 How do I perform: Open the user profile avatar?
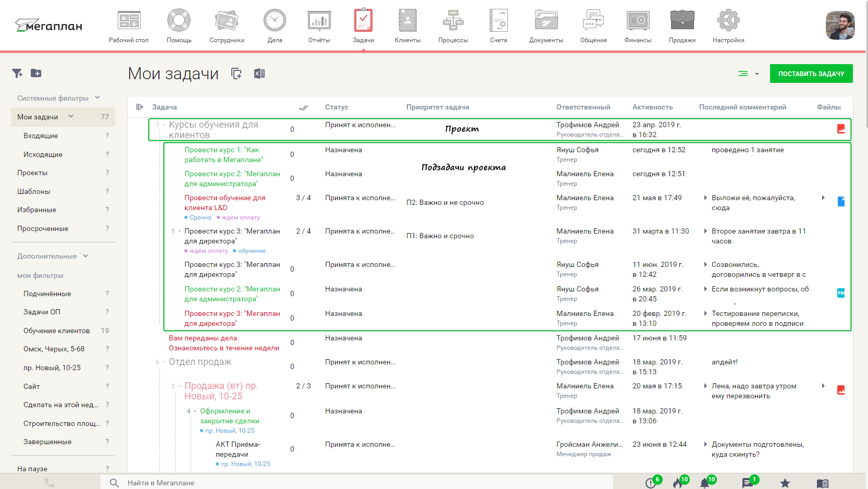click(x=840, y=25)
